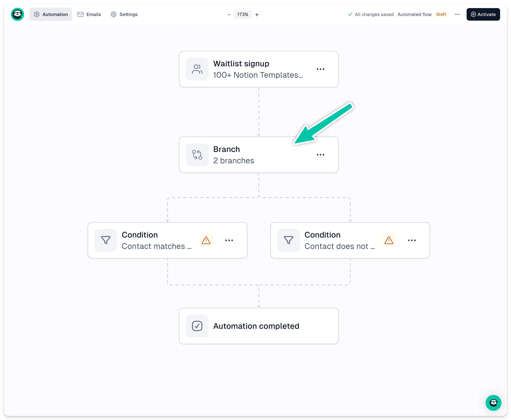
Task: Open the Contact matches condition three-dot menu
Action: click(229, 240)
